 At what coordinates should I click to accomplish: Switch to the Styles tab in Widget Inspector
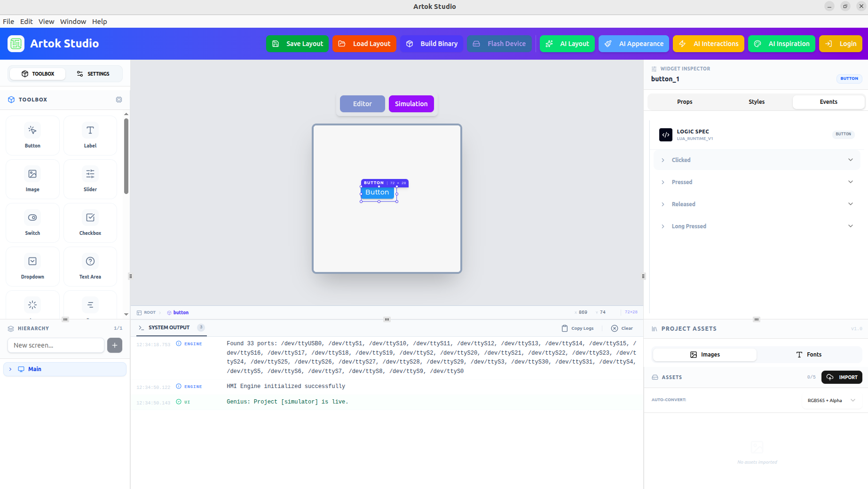click(x=756, y=101)
